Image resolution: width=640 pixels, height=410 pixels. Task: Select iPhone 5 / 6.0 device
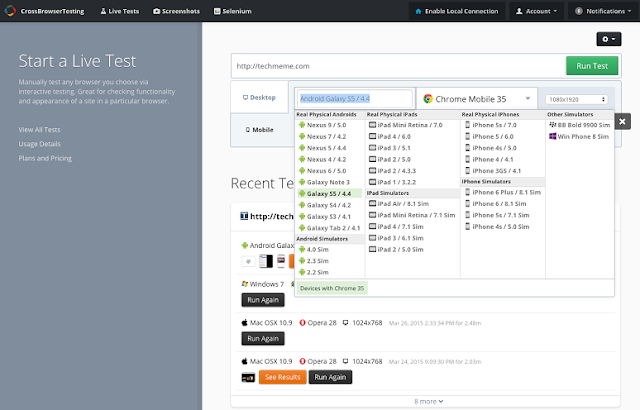[489, 136]
